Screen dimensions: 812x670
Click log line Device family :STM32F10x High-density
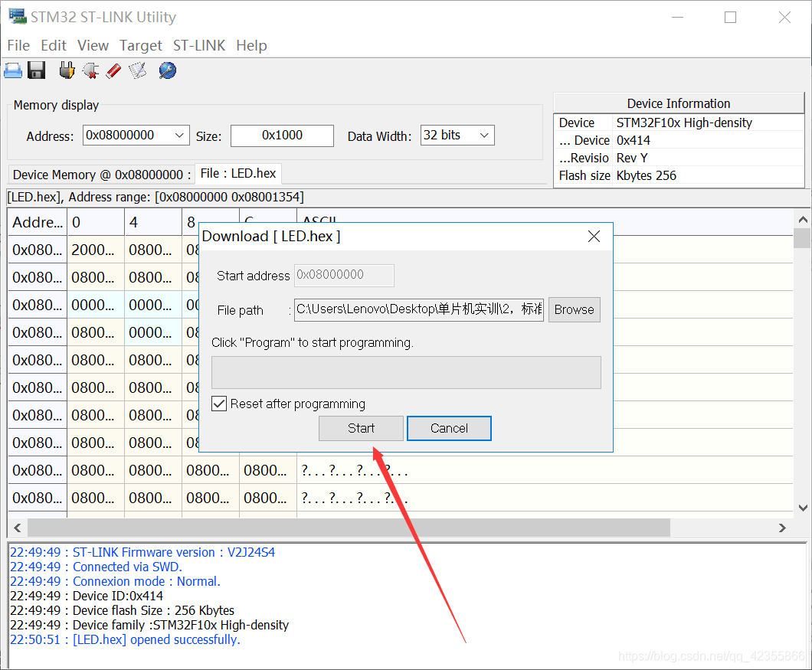click(149, 625)
